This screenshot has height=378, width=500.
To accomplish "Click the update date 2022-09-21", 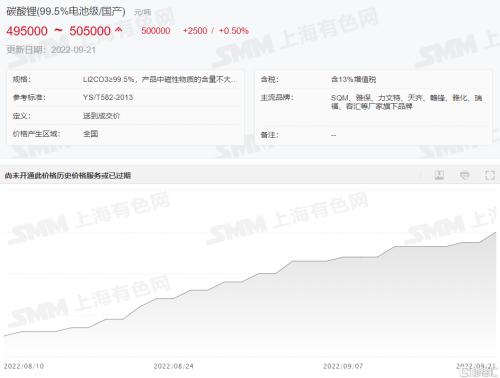I will click(73, 50).
